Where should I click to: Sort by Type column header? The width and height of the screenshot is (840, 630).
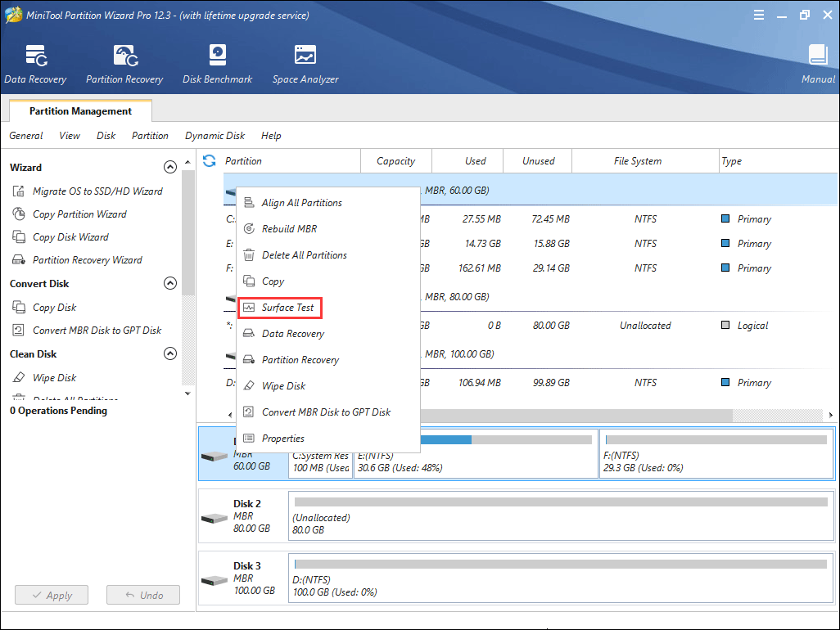[778, 161]
